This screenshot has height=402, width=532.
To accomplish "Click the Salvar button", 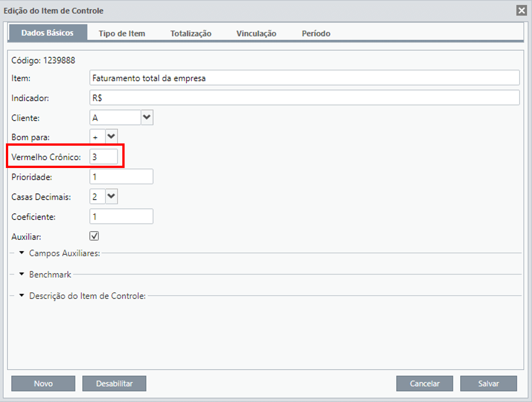I will point(488,383).
